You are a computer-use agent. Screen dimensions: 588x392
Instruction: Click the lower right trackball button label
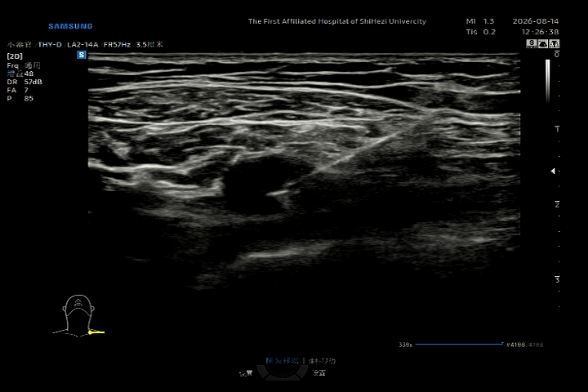[x=319, y=373]
